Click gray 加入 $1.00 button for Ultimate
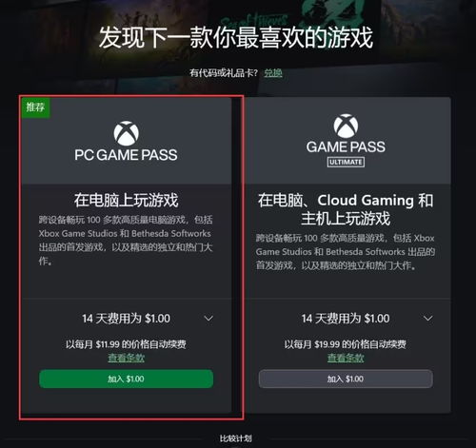This screenshot has height=448, width=476. (346, 379)
